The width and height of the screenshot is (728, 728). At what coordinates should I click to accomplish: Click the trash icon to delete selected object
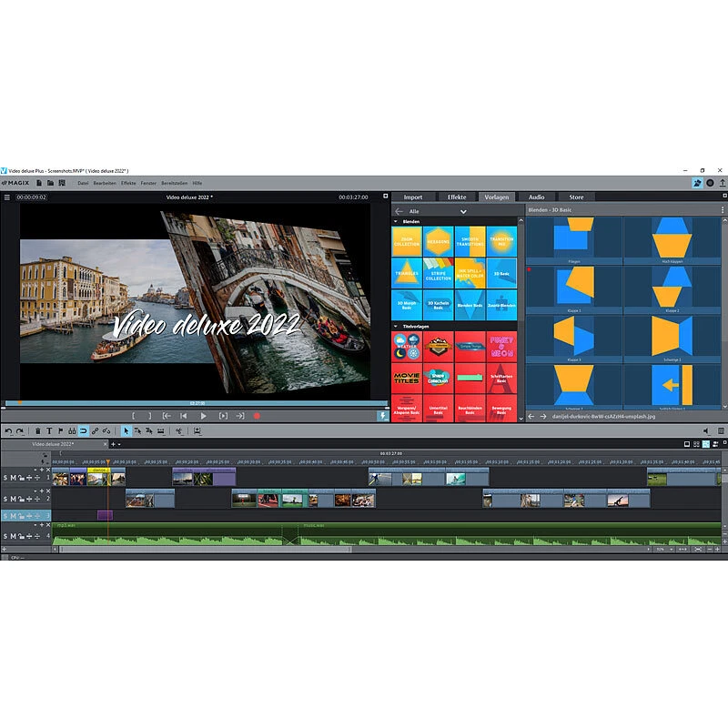point(39,428)
